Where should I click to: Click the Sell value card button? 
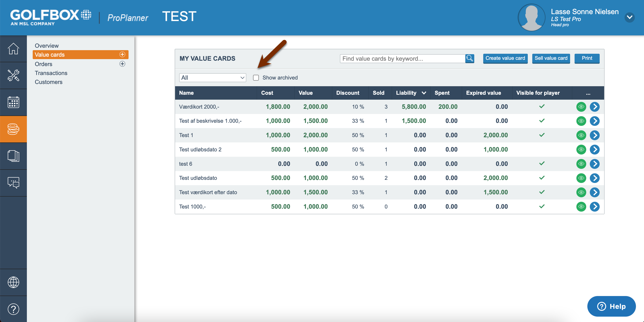click(x=551, y=58)
